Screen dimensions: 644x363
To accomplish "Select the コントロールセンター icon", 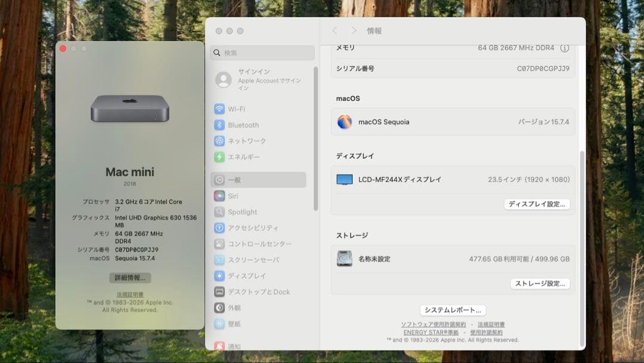I will tap(219, 244).
